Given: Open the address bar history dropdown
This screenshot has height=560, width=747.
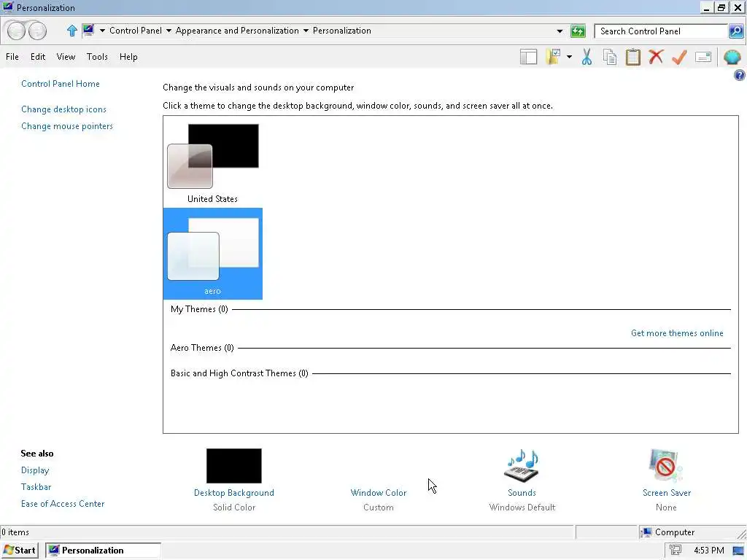Looking at the screenshot, I should [x=560, y=31].
